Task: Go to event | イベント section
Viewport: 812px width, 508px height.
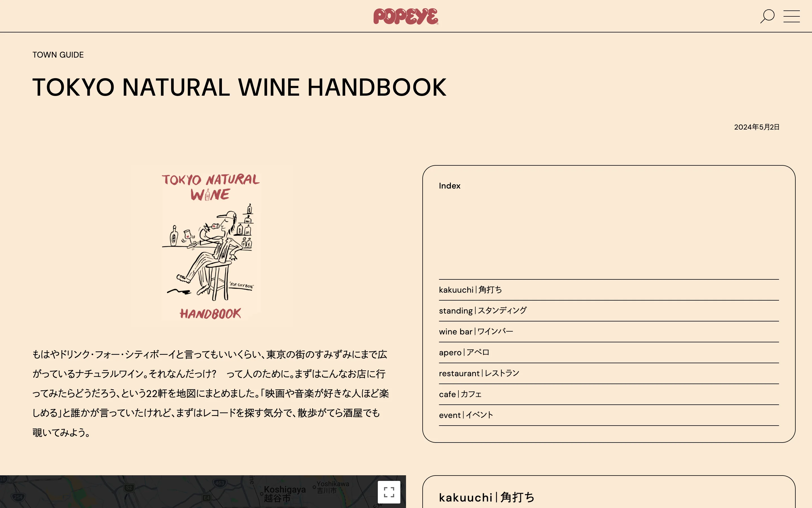Action: point(609,415)
